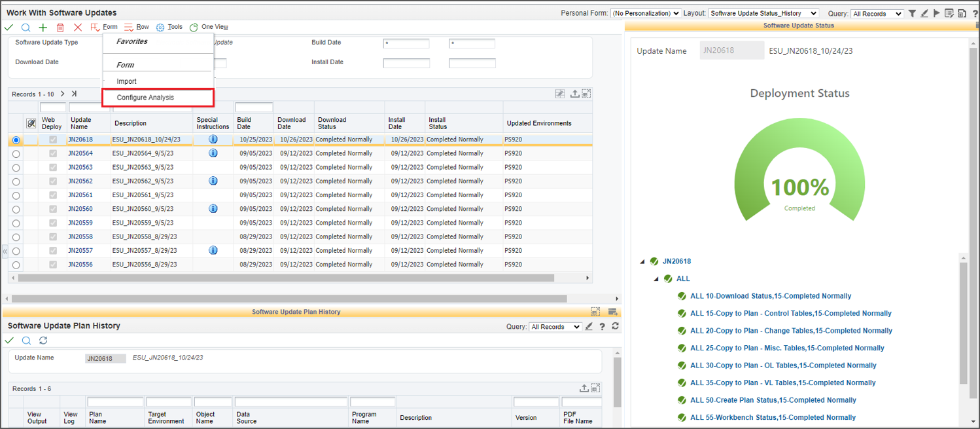Click export icon in Plan History records grid

click(x=584, y=388)
